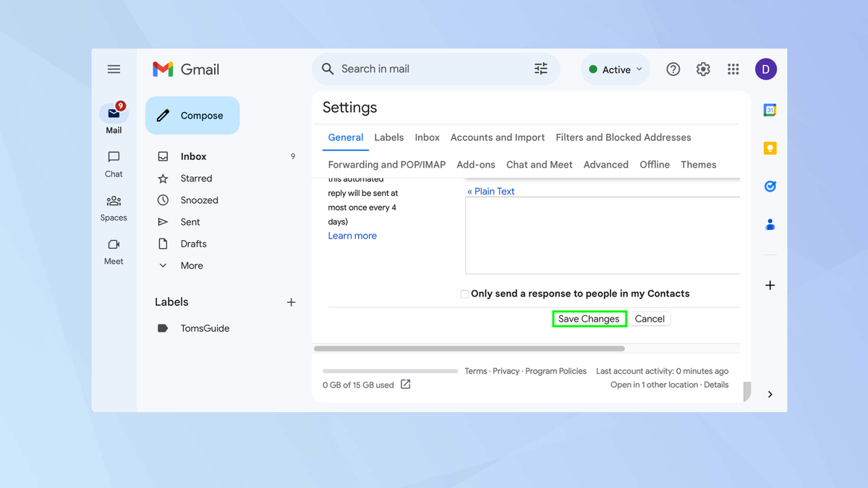This screenshot has height=488, width=868.
Task: Open the Settings gear icon
Action: click(x=702, y=69)
